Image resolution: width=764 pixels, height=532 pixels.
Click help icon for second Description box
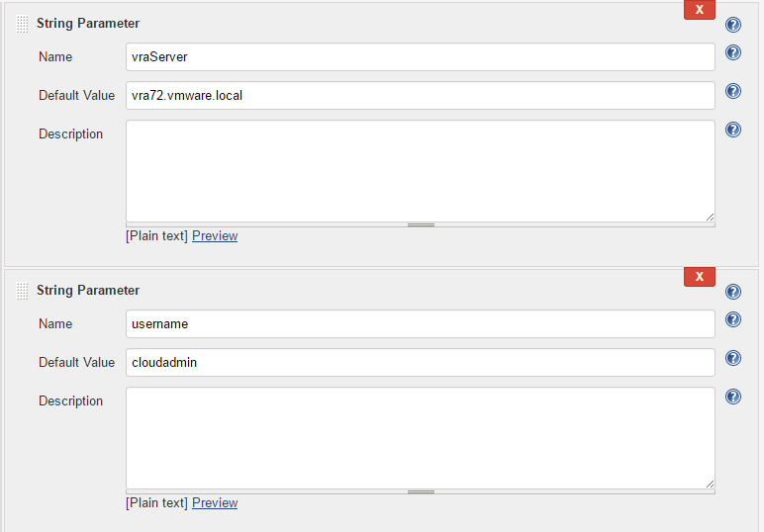[733, 397]
